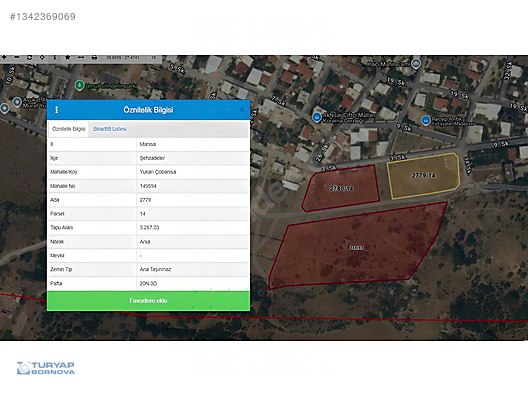Image resolution: width=528 pixels, height=396 pixels.
Task: Click Mahalle No value 149594
Action: [x=148, y=186]
